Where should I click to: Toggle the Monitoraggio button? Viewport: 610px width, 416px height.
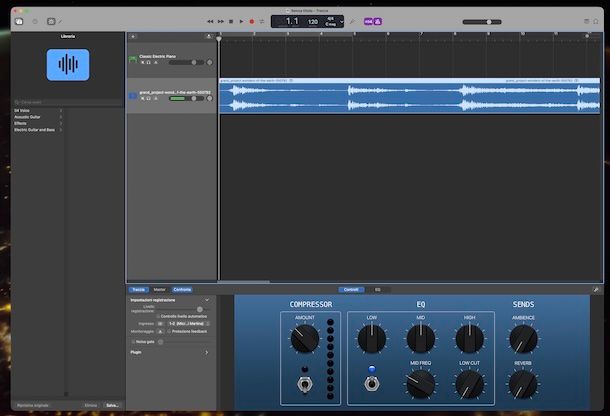pos(160,332)
